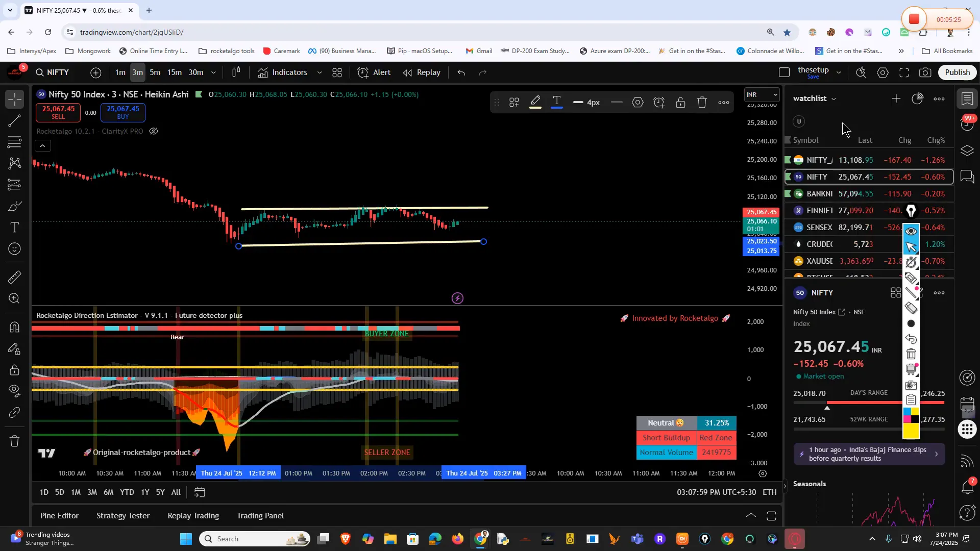The width and height of the screenshot is (980, 551).
Task: Open drawing settings in floating toolbar
Action: (638, 103)
